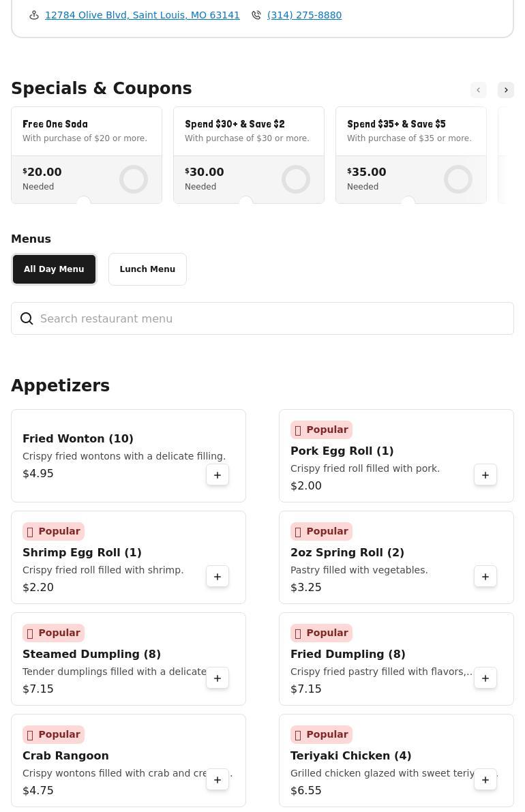The image size is (525, 812).
Task: Add Fried Wonton (10) to order
Action: pyautogui.click(x=217, y=475)
